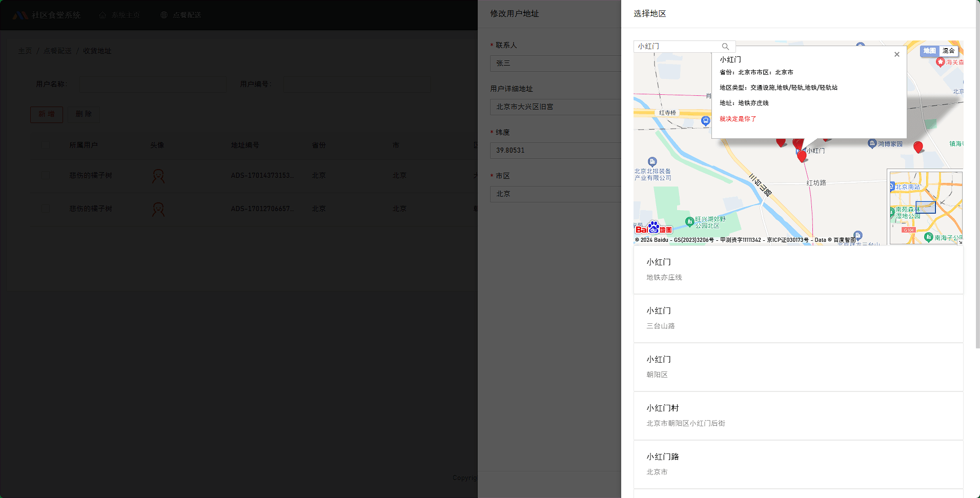Collapse the overview mini-map arrow
The image size is (980, 498).
click(x=960, y=242)
